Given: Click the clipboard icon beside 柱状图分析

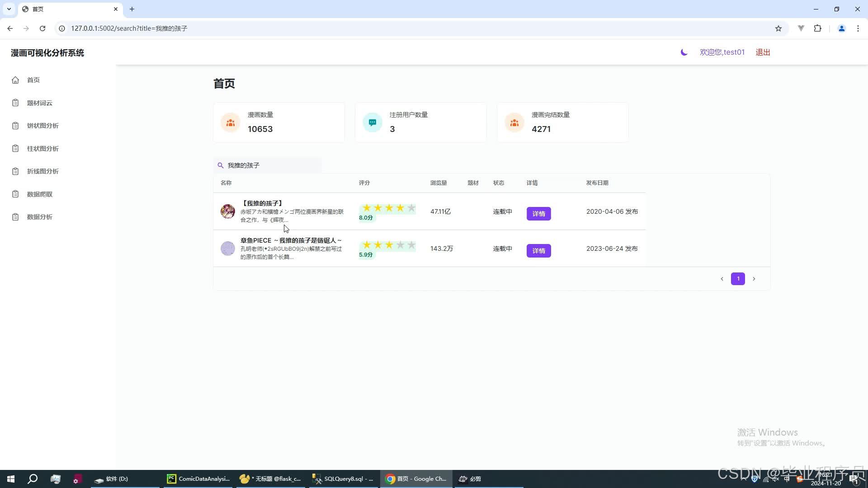Looking at the screenshot, I should coord(15,149).
